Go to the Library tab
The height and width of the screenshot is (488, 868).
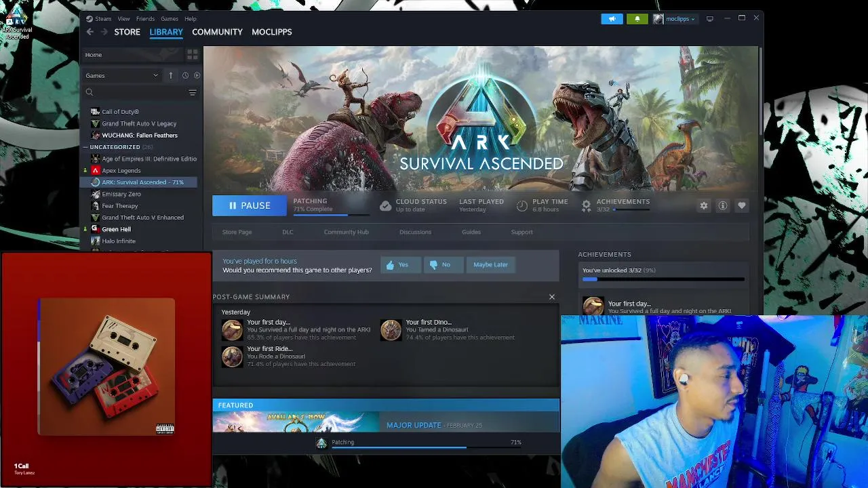[166, 32]
